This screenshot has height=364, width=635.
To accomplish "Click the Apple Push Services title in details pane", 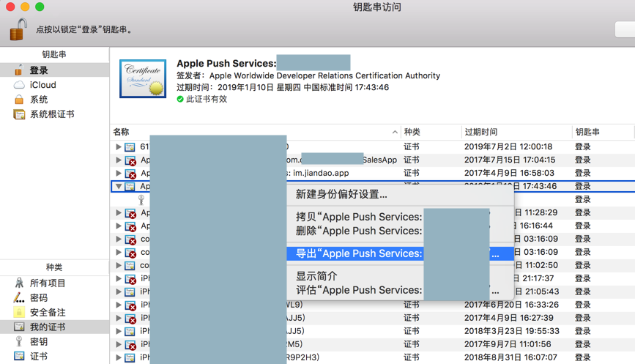I will click(x=226, y=64).
